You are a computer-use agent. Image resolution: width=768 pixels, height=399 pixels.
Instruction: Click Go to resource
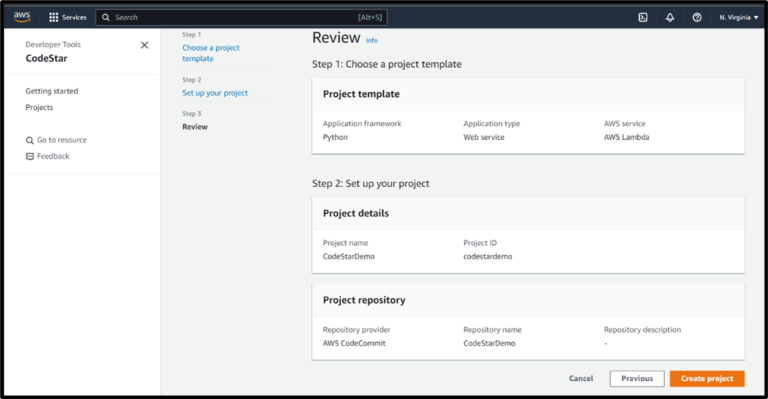(62, 140)
